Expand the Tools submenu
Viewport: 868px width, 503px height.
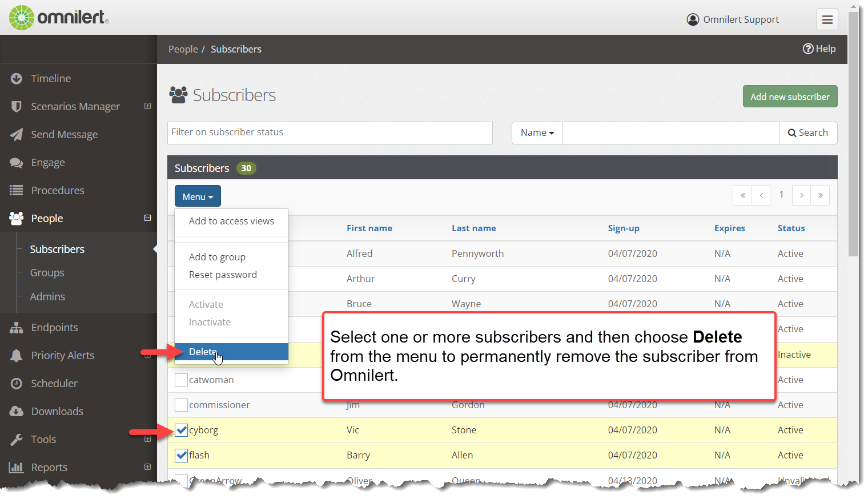(x=147, y=439)
